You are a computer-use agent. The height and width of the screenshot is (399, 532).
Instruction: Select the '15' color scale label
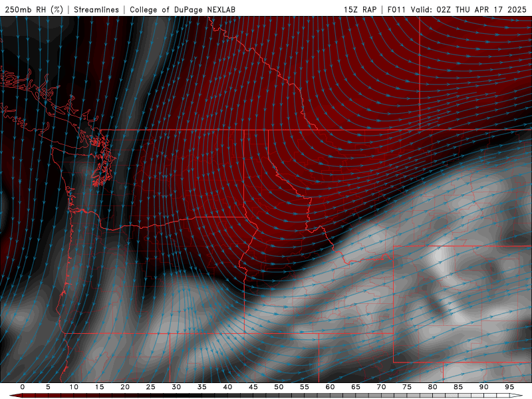(99, 387)
